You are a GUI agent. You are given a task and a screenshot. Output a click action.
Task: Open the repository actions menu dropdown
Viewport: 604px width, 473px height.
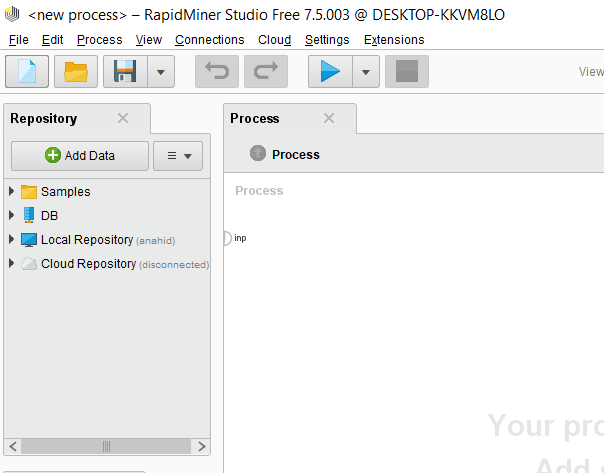pyautogui.click(x=178, y=156)
